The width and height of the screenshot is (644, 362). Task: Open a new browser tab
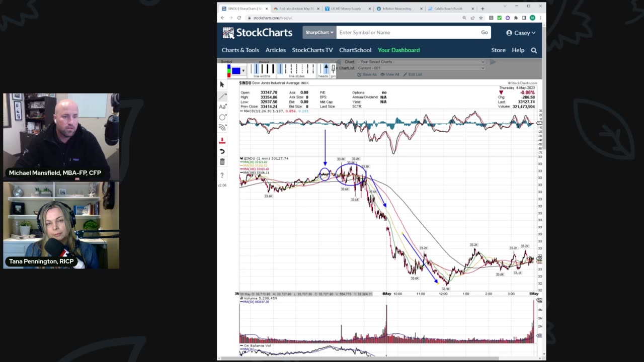[x=482, y=9]
